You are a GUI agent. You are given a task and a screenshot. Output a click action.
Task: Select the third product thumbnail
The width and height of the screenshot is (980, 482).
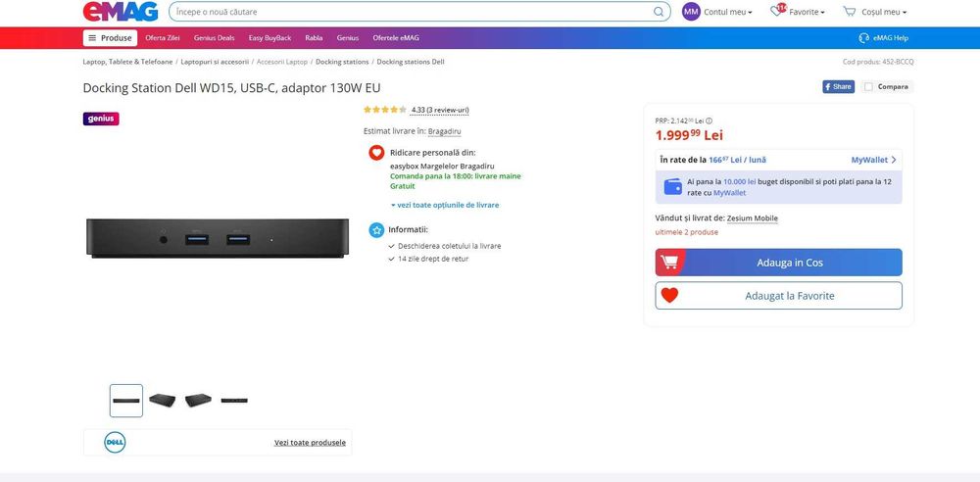(198, 401)
